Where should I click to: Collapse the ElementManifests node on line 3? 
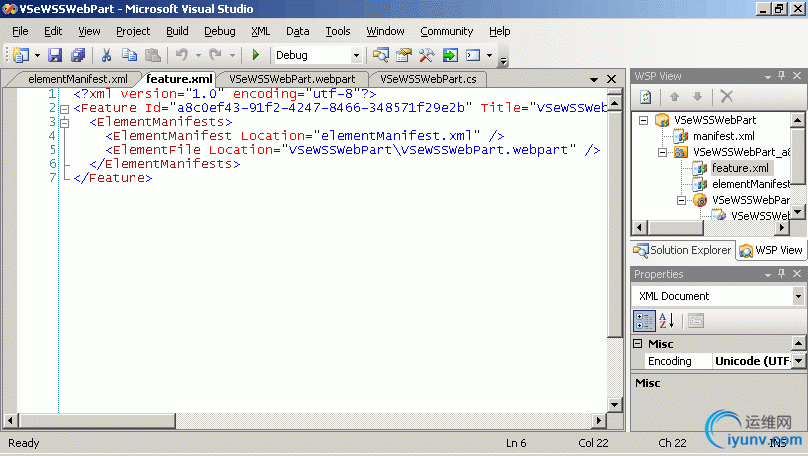pyautogui.click(x=64, y=123)
